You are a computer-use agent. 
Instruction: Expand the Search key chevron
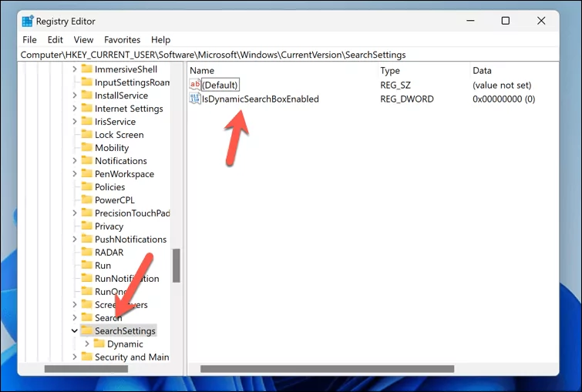click(75, 317)
